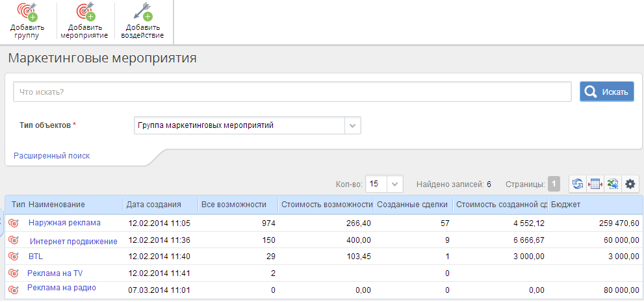Go to page 1 button
The height and width of the screenshot is (302, 644).
554,184
